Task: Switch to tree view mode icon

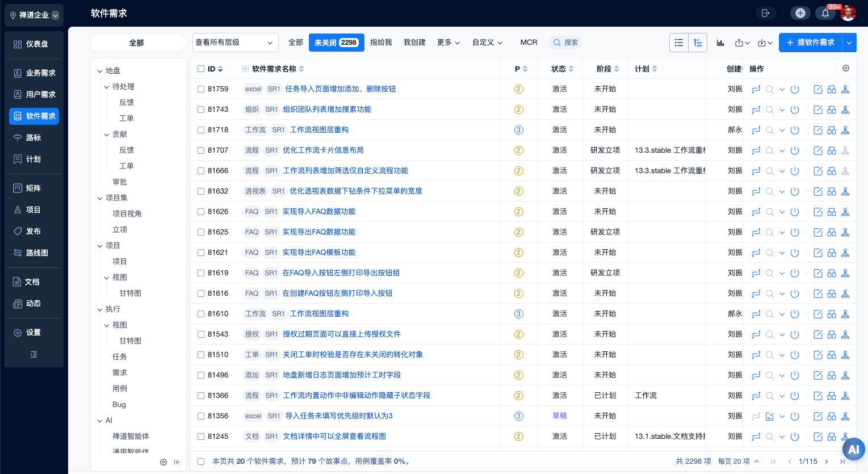Action: [x=698, y=43]
